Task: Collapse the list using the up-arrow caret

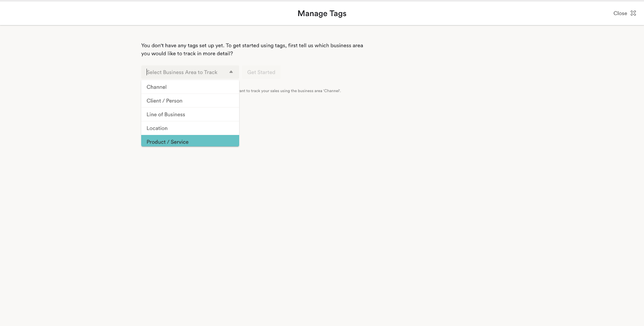Action: click(x=231, y=72)
